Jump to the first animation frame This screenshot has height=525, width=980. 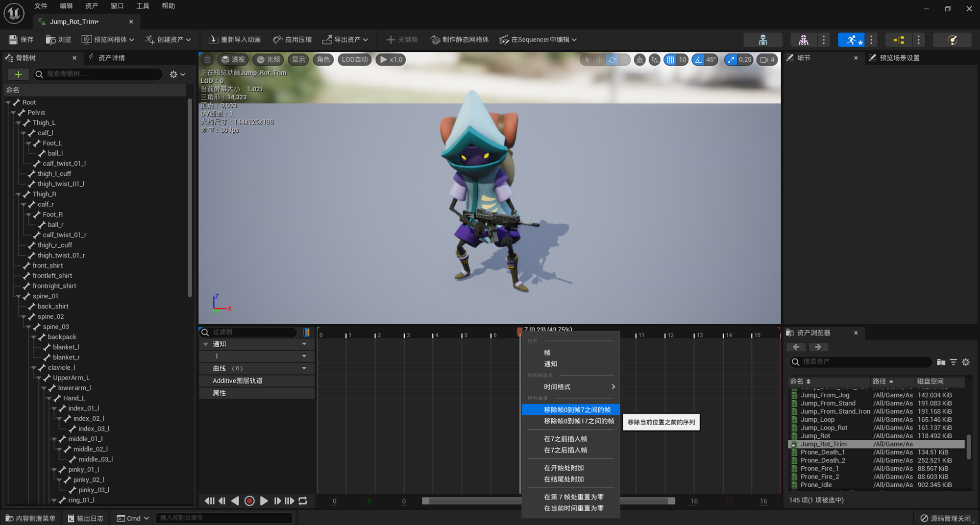click(209, 501)
